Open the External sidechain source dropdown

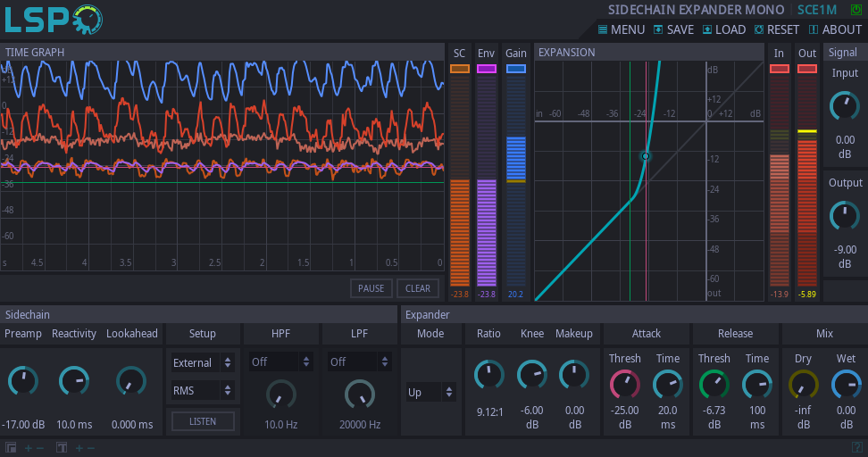coord(203,362)
